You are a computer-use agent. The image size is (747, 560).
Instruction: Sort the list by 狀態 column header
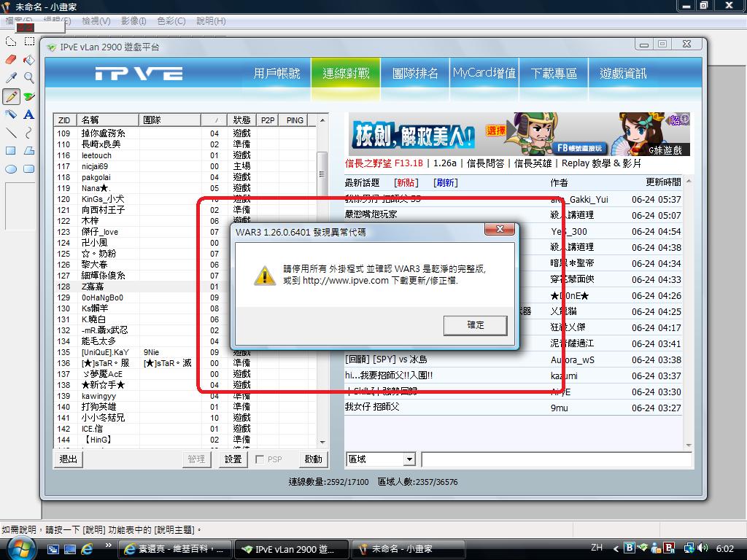point(241,120)
